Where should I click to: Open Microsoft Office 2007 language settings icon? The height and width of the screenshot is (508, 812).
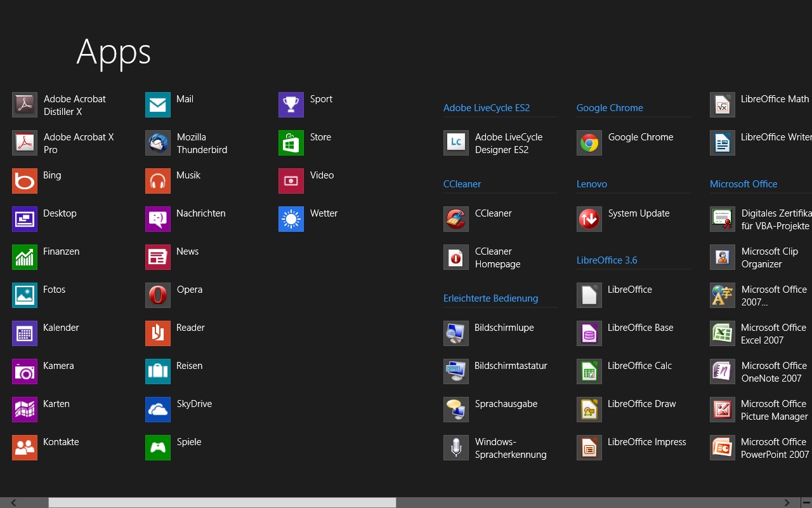(x=723, y=295)
